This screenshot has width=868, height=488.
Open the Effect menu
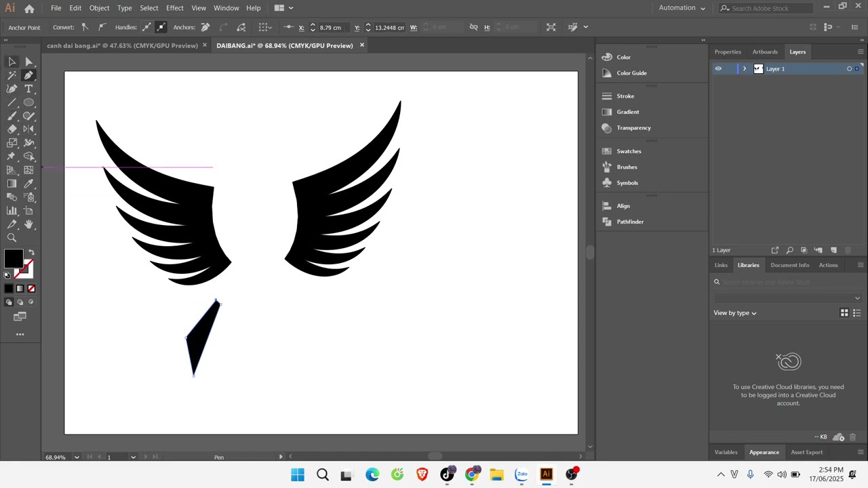[175, 8]
